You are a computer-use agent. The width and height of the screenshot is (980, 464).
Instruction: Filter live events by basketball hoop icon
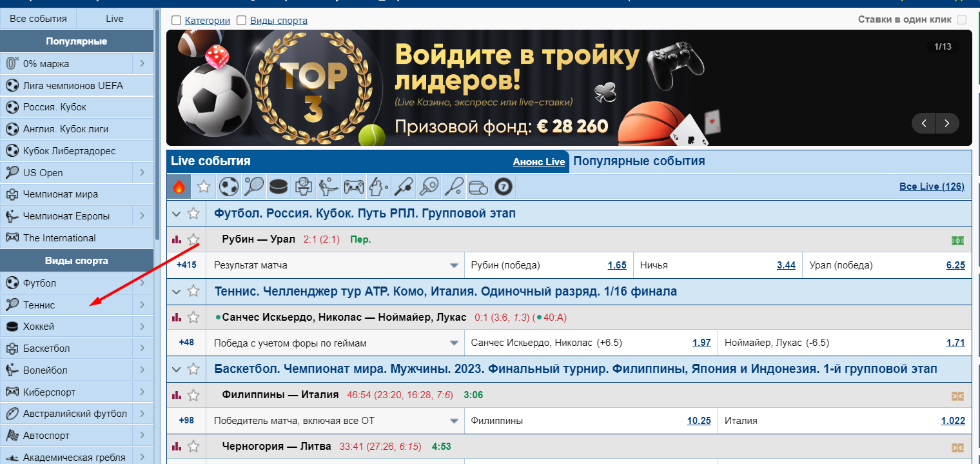304,187
